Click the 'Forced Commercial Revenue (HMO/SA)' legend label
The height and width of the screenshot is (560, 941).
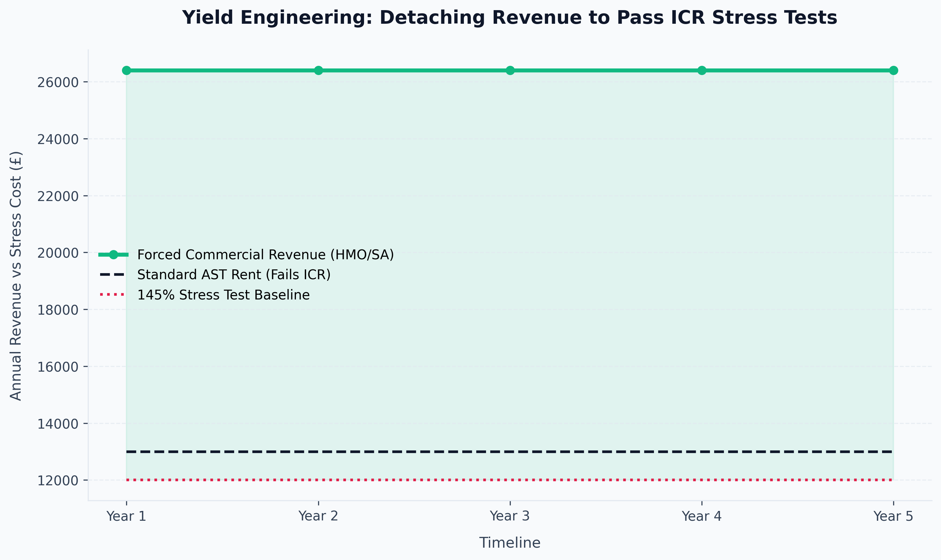click(266, 255)
